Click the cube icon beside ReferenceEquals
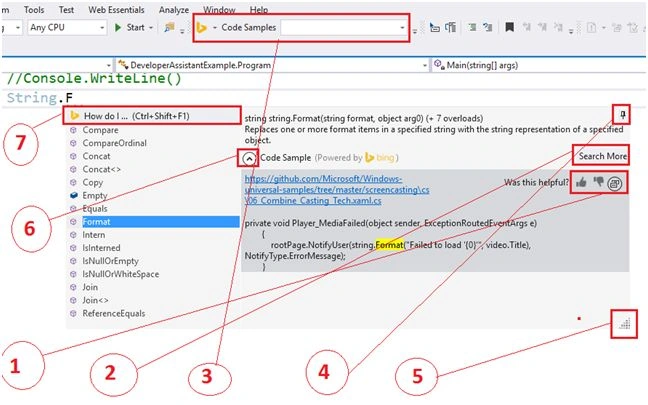Image resolution: width=648 pixels, height=405 pixels. pos(73,313)
